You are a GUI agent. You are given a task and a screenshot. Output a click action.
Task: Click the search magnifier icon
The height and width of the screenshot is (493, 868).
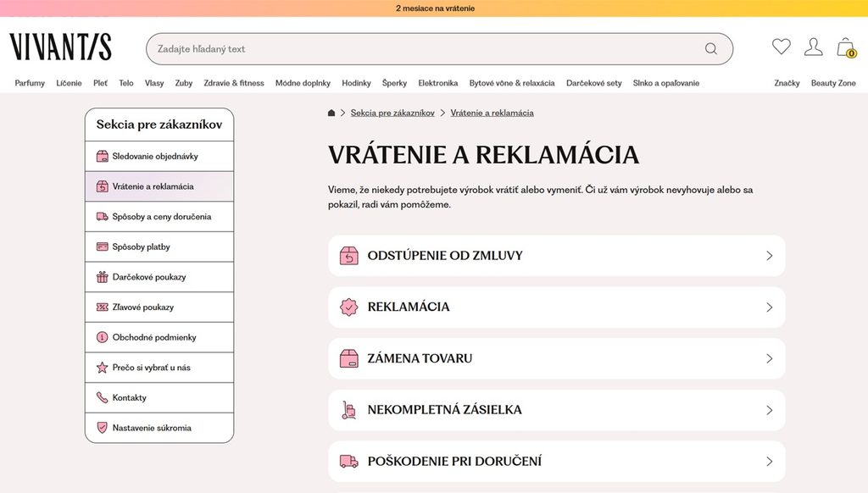[x=711, y=48]
